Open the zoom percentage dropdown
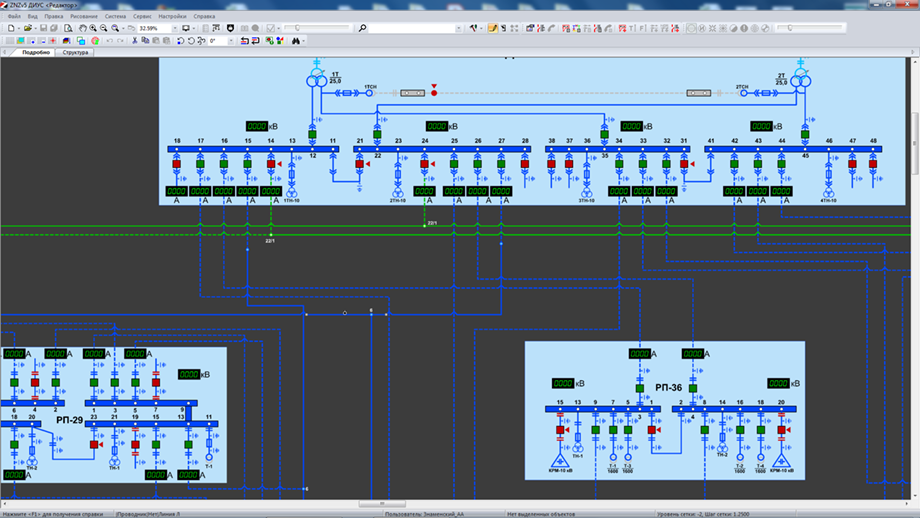The height and width of the screenshot is (518, 920). pyautogui.click(x=174, y=28)
